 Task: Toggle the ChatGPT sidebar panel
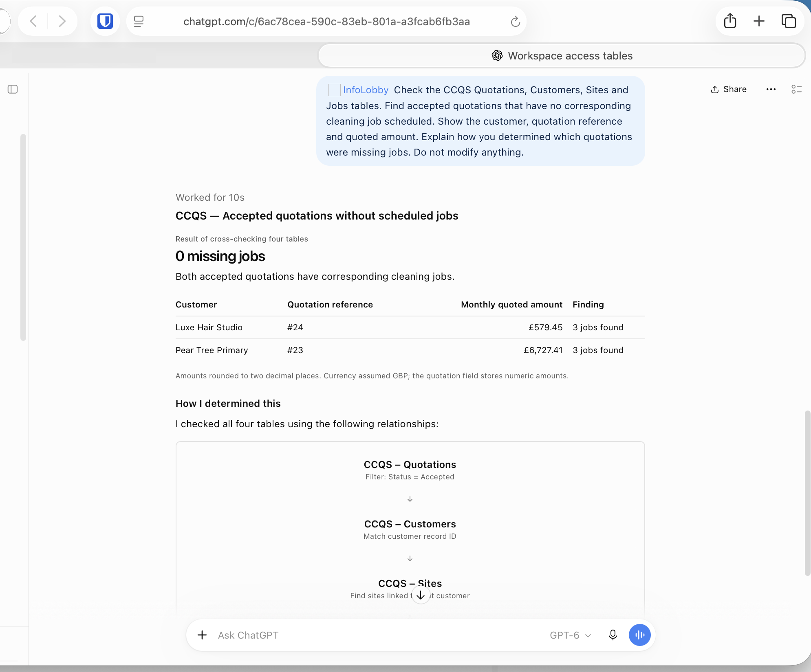coord(13,89)
